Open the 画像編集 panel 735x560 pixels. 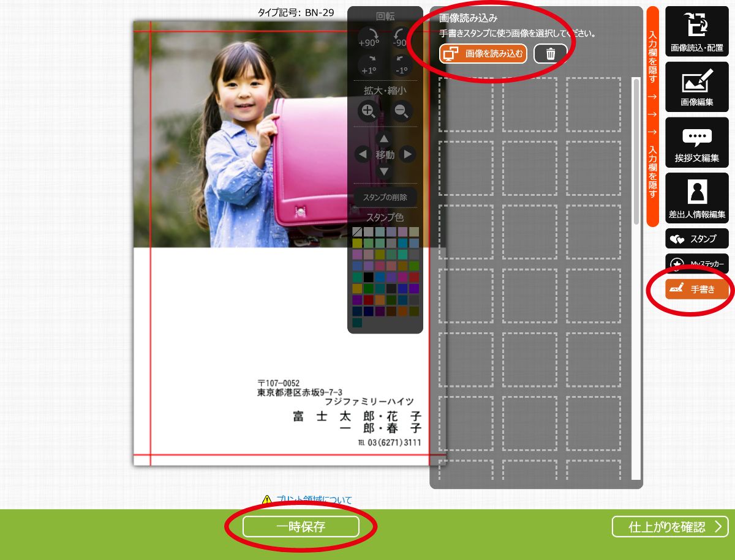point(697,86)
